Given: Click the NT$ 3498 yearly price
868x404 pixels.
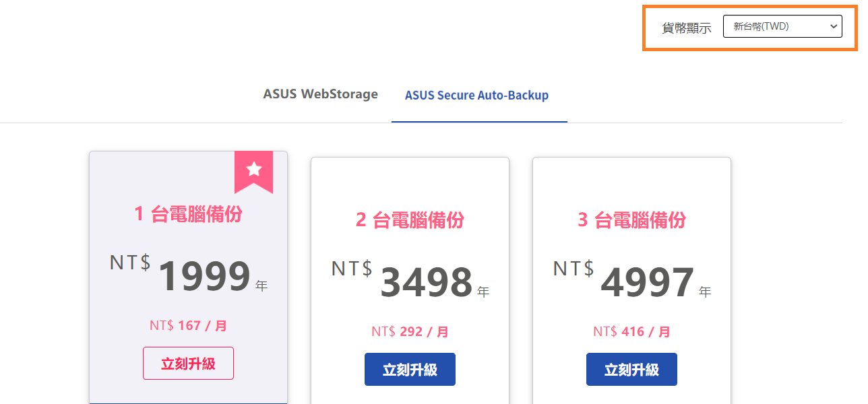Looking at the screenshot, I should 410,279.
